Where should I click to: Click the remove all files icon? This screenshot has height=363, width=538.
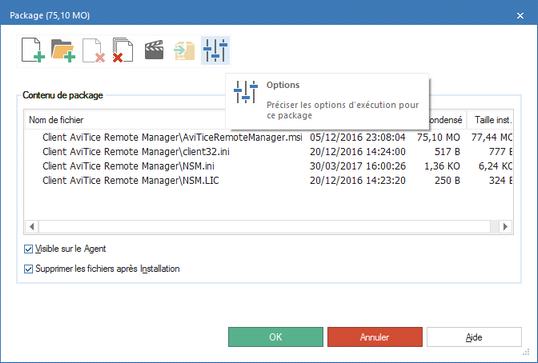123,50
